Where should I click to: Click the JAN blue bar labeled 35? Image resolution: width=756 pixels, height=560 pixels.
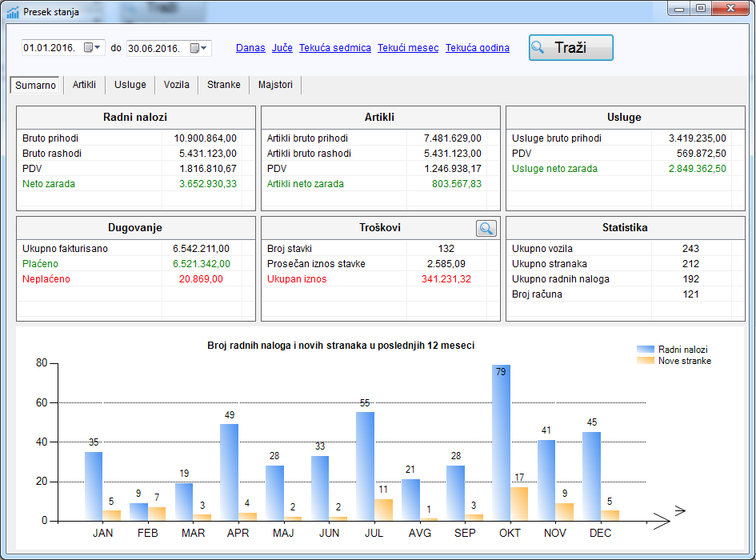(94, 486)
